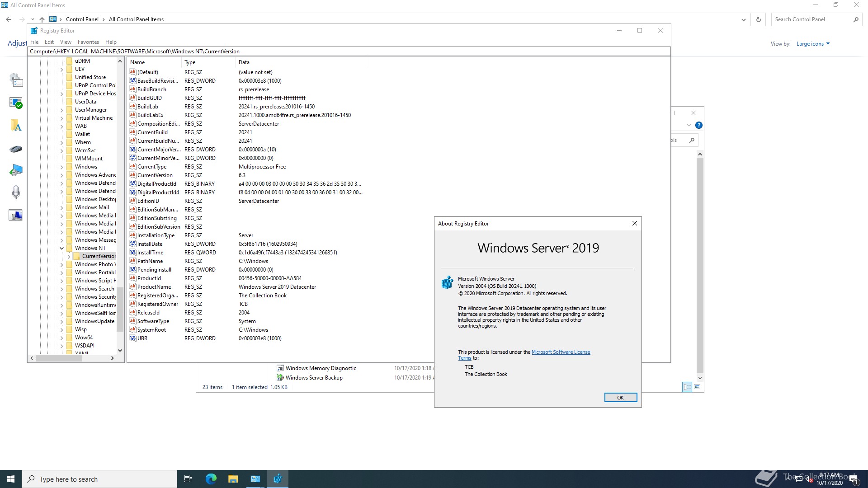Open the Mouse control panel icon
868x488 pixels.
16,149
